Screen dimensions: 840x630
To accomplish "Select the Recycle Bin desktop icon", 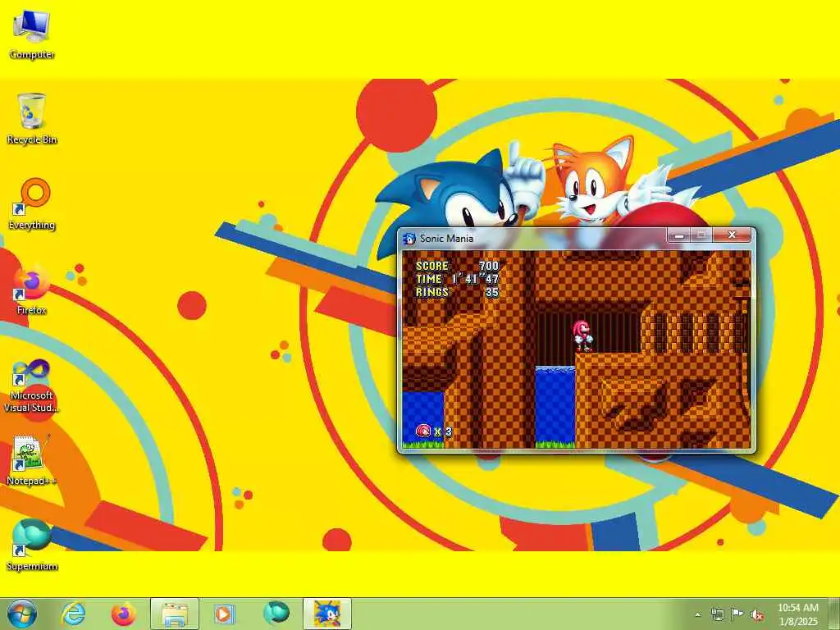I will [x=32, y=119].
